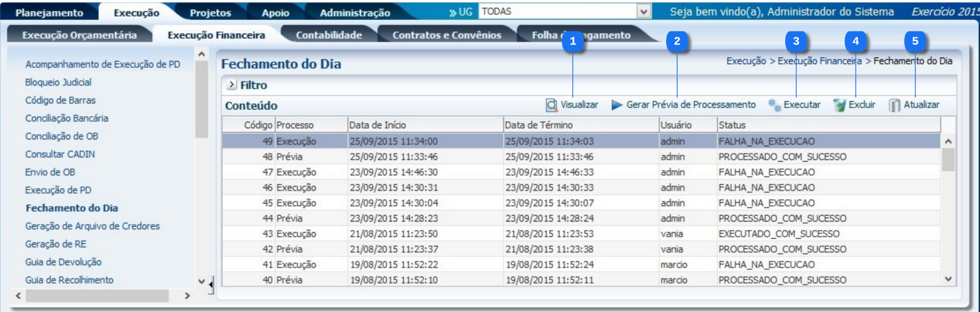Screen dimensions: 980x312
Task: Collapse the left sidebar with splitter arrow
Action: tap(211, 284)
